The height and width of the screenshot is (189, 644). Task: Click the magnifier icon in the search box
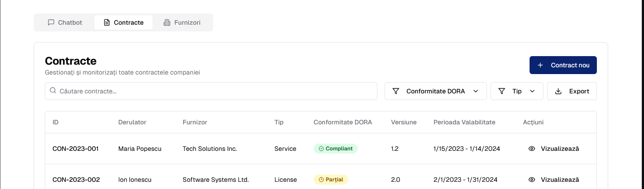53,91
